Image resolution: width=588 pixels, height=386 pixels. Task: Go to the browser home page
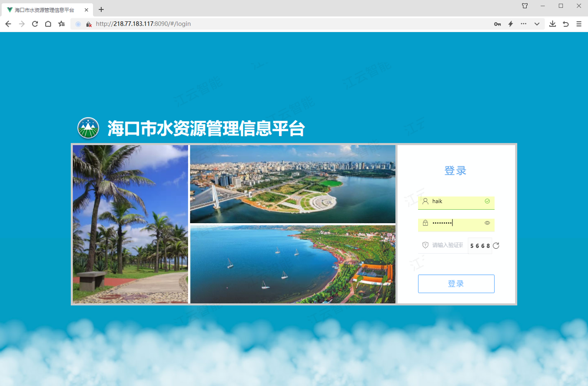tap(48, 24)
